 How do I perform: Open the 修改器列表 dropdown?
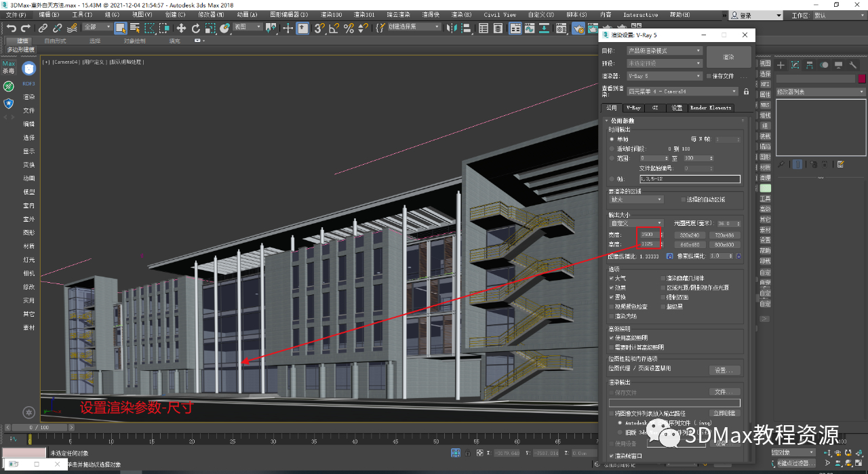pyautogui.click(x=821, y=92)
